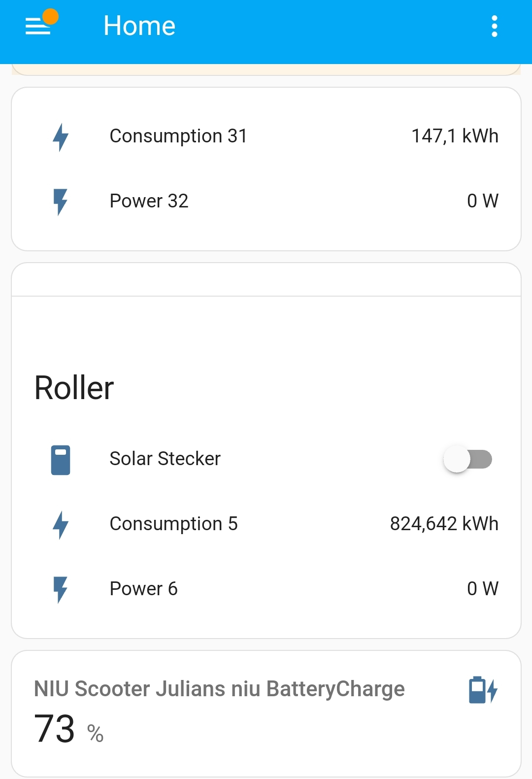Open the three-dot overflow menu

[494, 26]
